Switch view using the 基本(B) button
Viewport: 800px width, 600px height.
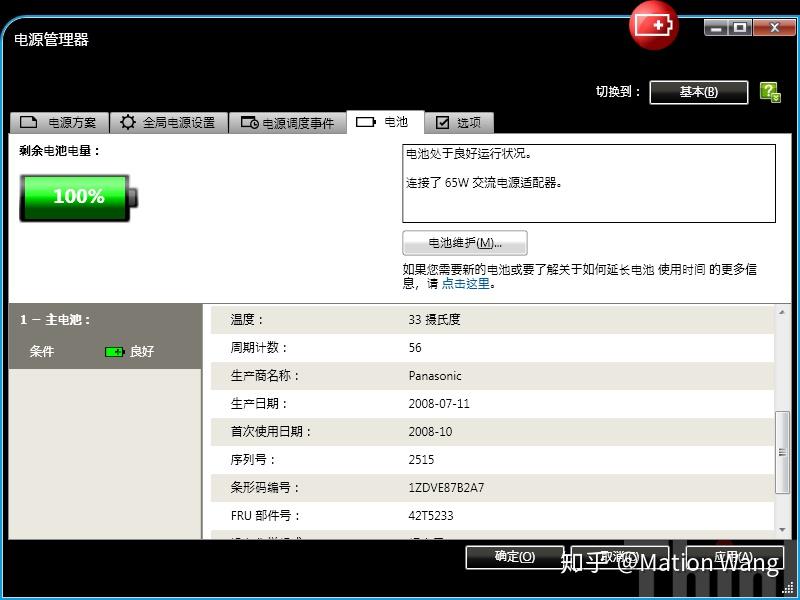click(700, 91)
